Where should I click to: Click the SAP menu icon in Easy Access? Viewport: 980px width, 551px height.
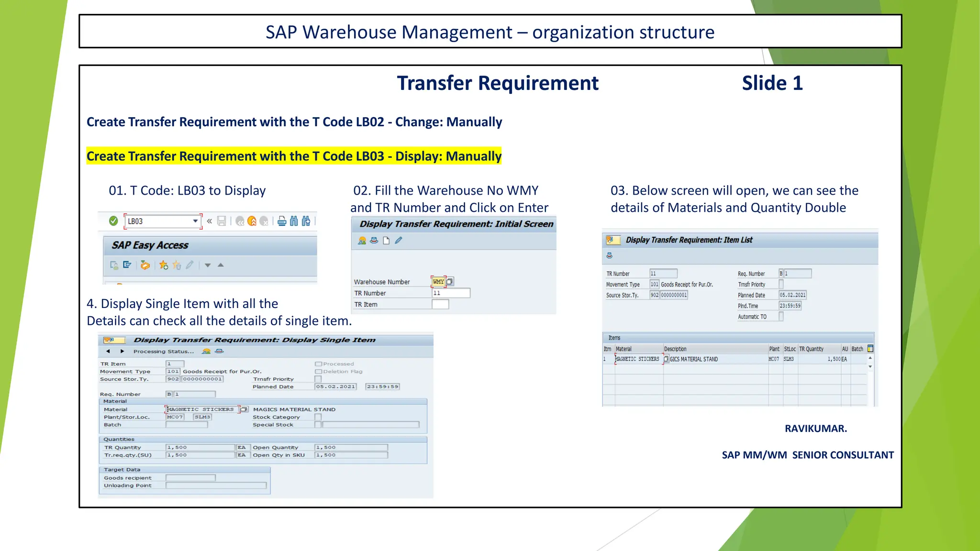click(x=127, y=264)
